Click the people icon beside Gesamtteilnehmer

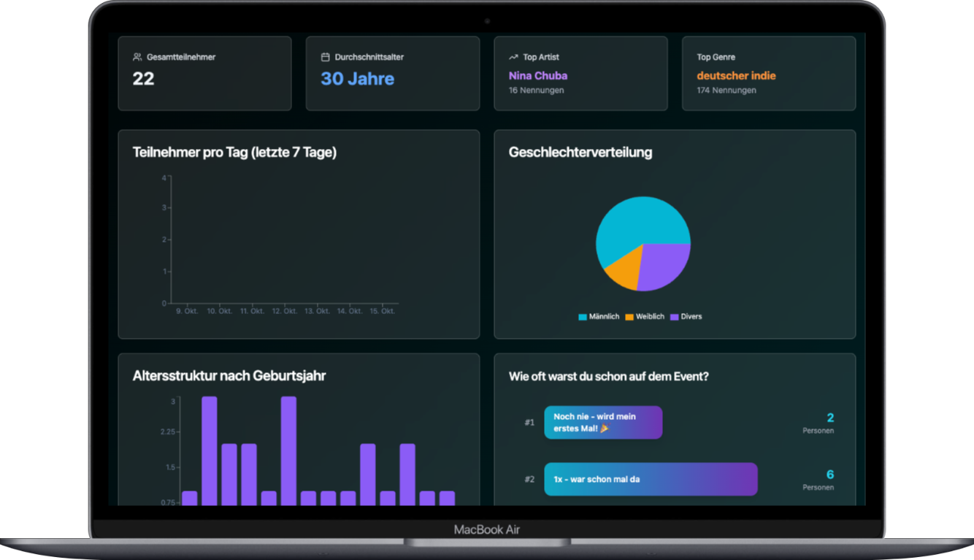[x=137, y=57]
